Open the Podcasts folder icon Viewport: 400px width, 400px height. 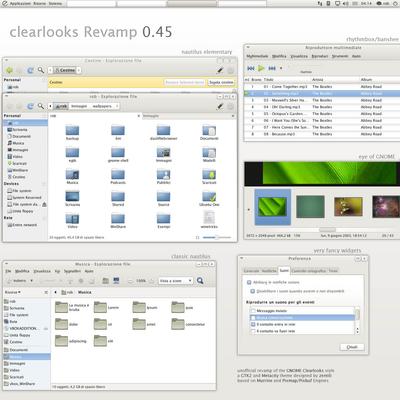[x=118, y=175]
